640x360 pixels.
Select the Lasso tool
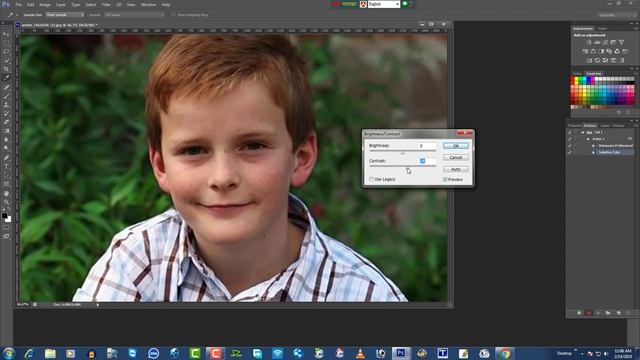pos(6,51)
